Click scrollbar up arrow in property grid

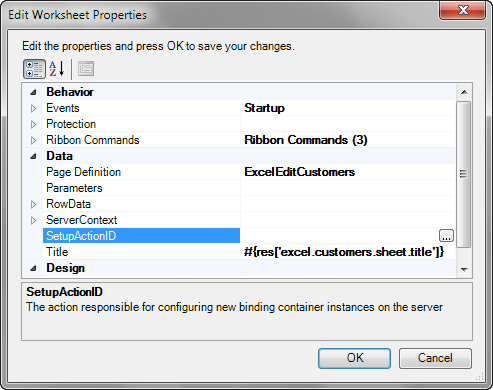(x=464, y=92)
